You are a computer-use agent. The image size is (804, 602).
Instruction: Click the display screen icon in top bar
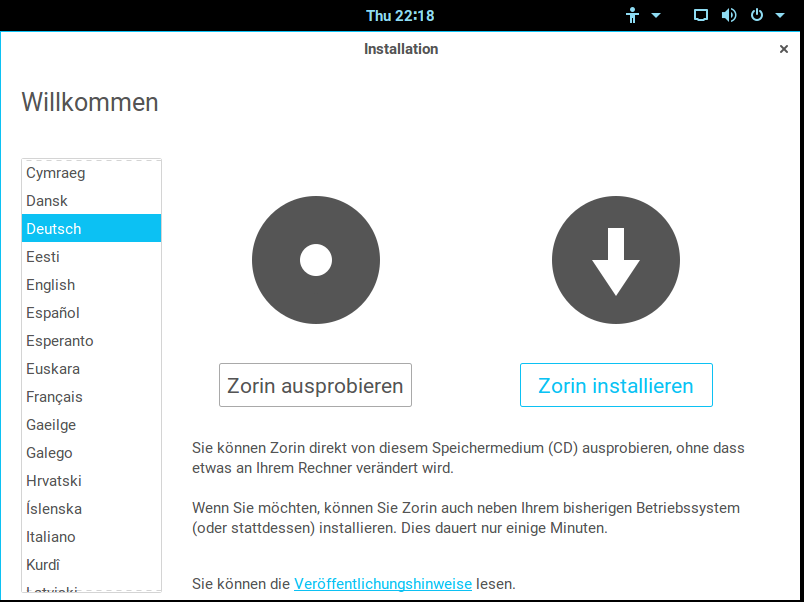pos(701,16)
